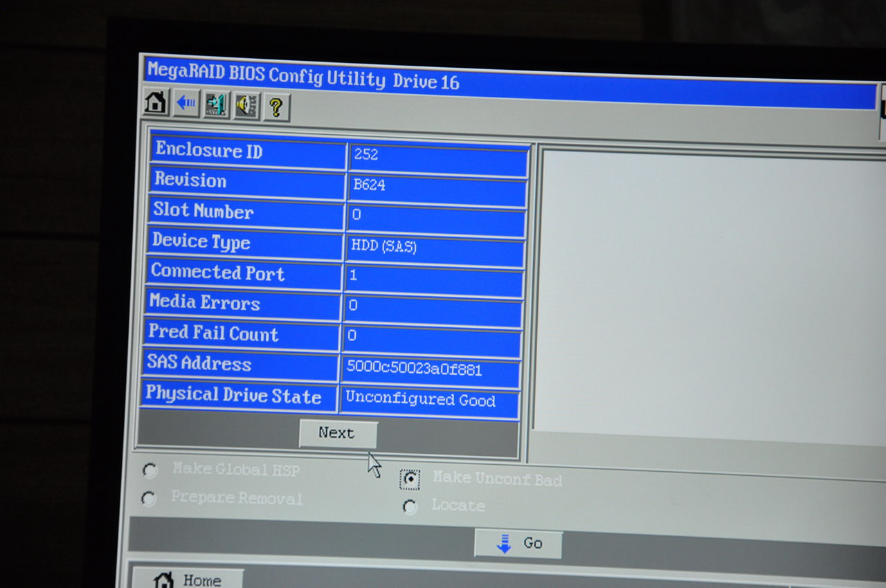Silence the alarm with the speaker icon
886x588 pixels.
[x=246, y=107]
